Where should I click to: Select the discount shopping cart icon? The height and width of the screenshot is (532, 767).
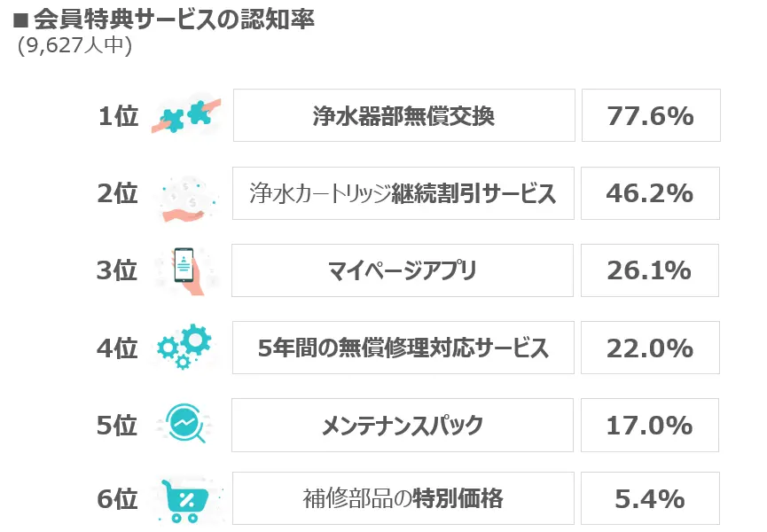187,501
